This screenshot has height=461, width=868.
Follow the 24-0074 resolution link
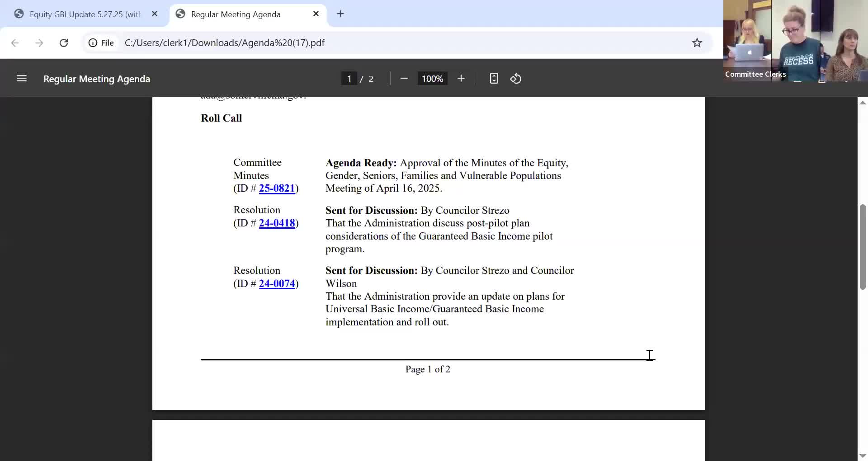tap(277, 284)
